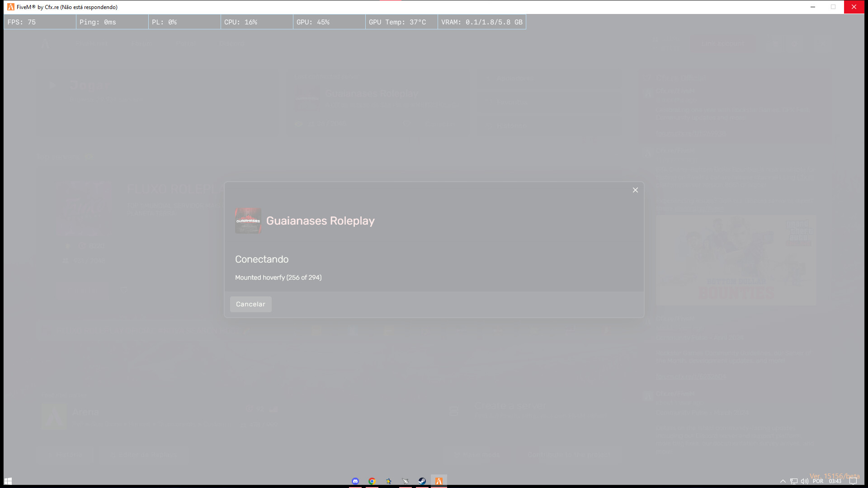868x488 pixels.
Task: Switch the POR keyboard language indicator
Action: [x=818, y=481]
